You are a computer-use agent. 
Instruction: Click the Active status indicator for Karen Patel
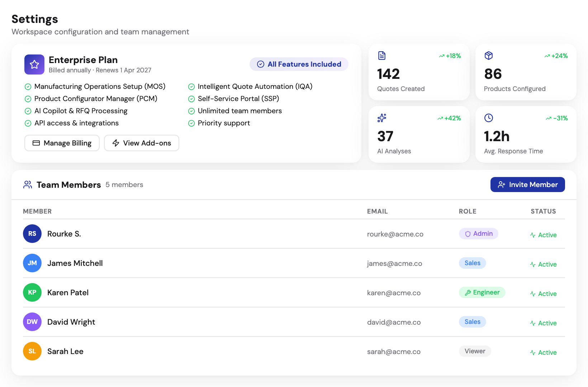(x=544, y=293)
